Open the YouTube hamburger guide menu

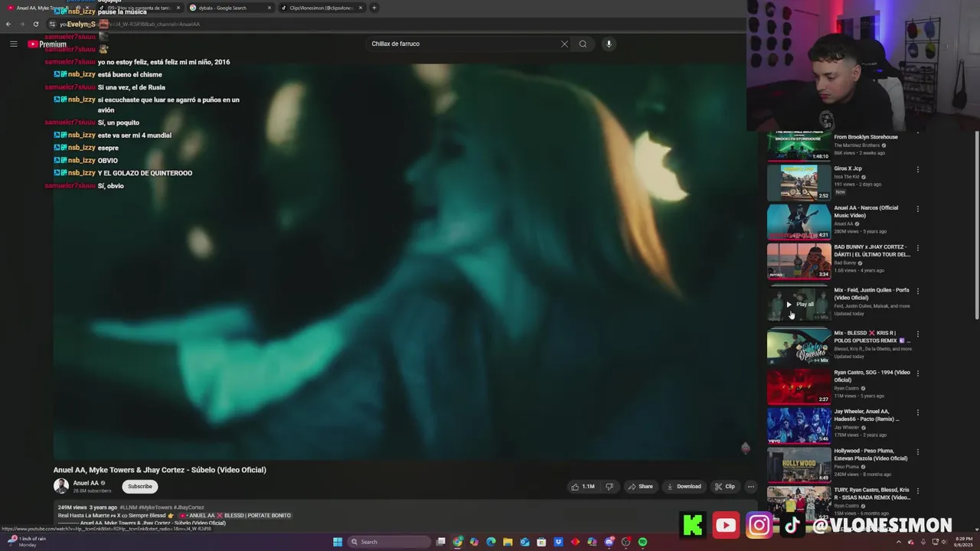click(x=13, y=44)
